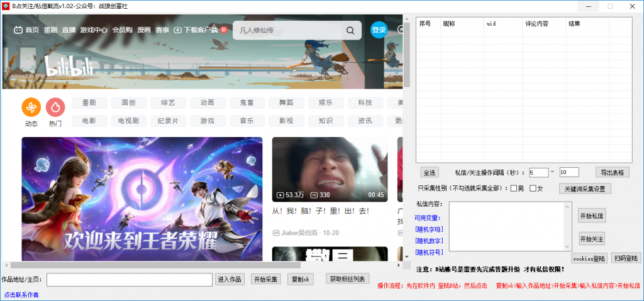Enable the 男 gender checkbox
This screenshot has height=301, width=644.
click(513, 189)
